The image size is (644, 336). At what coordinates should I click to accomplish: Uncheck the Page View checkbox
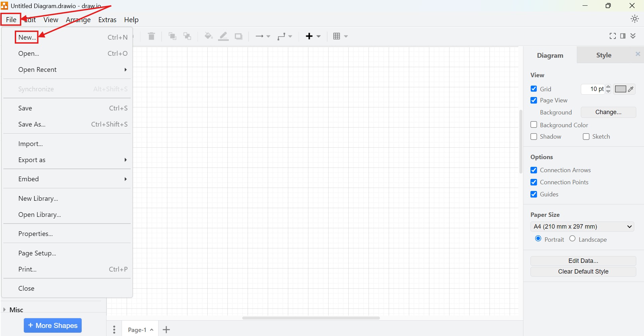click(x=533, y=100)
